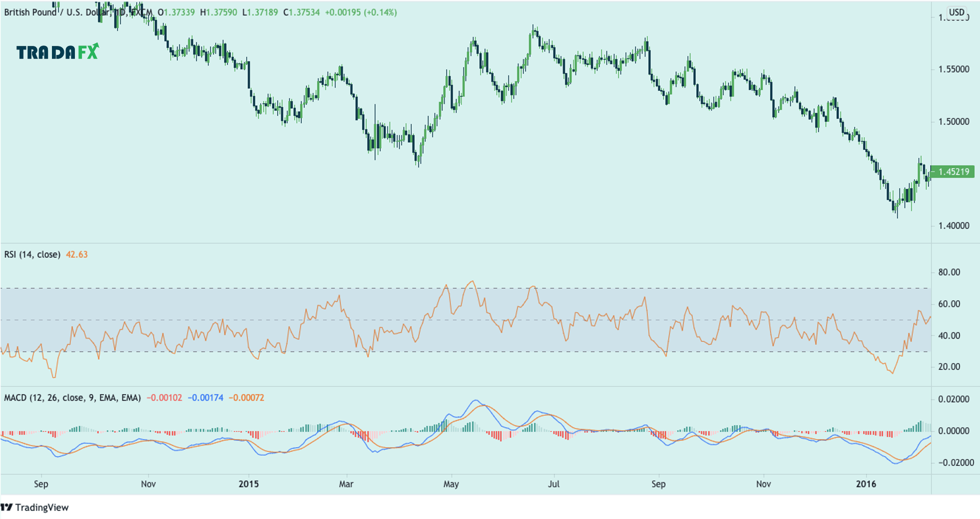Viewport: 980px width, 519px height.
Task: Select the RSI (14, close) indicator label
Action: coord(32,255)
